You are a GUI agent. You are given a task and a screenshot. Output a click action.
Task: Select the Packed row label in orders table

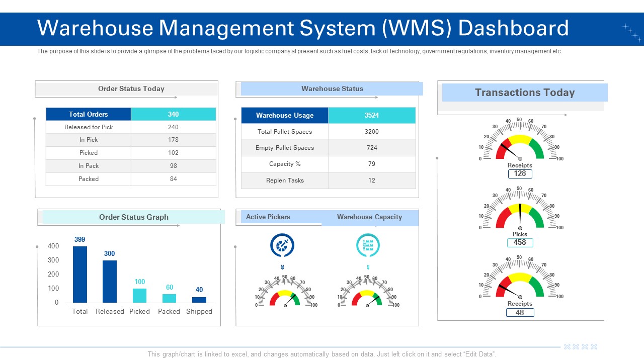[89, 179]
